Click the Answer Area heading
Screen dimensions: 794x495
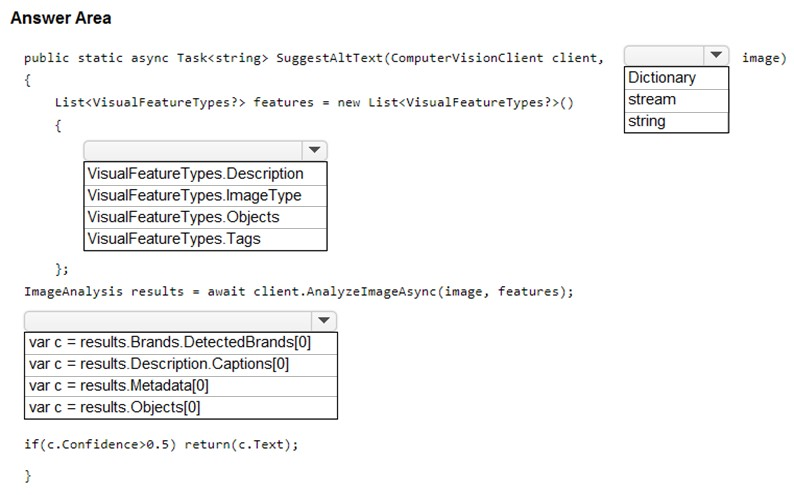click(61, 18)
